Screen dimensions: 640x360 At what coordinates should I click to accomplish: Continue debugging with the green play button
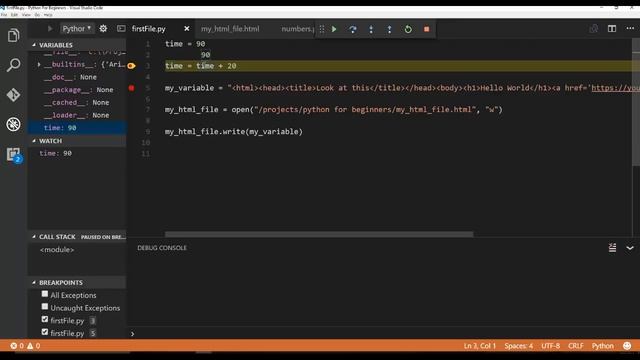pos(334,29)
